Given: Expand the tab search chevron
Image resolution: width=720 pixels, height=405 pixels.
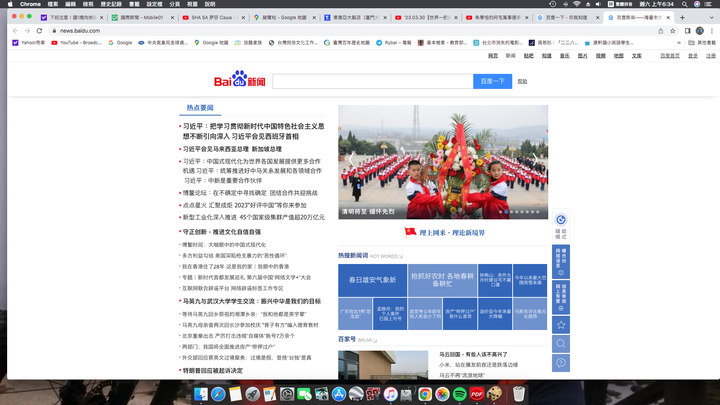Looking at the screenshot, I should pos(712,17).
